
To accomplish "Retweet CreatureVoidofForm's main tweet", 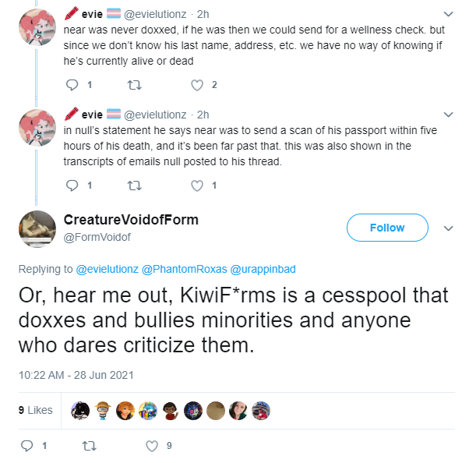I will [x=90, y=446].
